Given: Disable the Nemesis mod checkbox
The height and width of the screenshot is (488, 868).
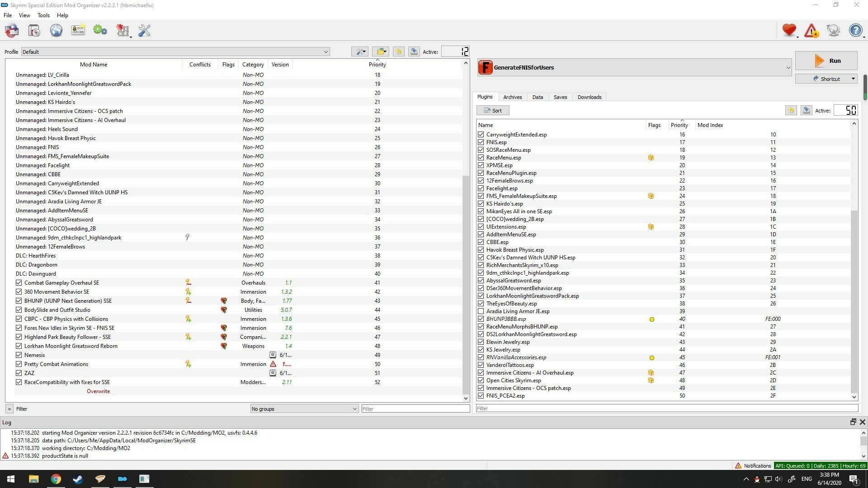Looking at the screenshot, I should click(x=19, y=355).
